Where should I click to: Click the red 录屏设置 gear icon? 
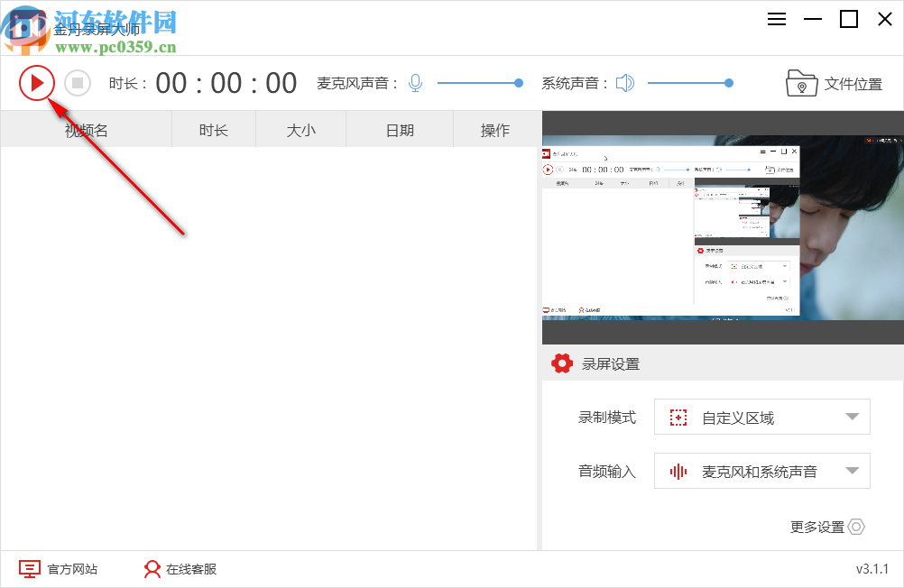coord(561,363)
